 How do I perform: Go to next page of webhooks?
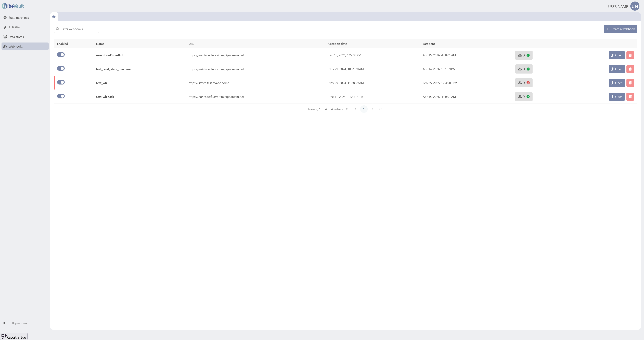(372, 109)
